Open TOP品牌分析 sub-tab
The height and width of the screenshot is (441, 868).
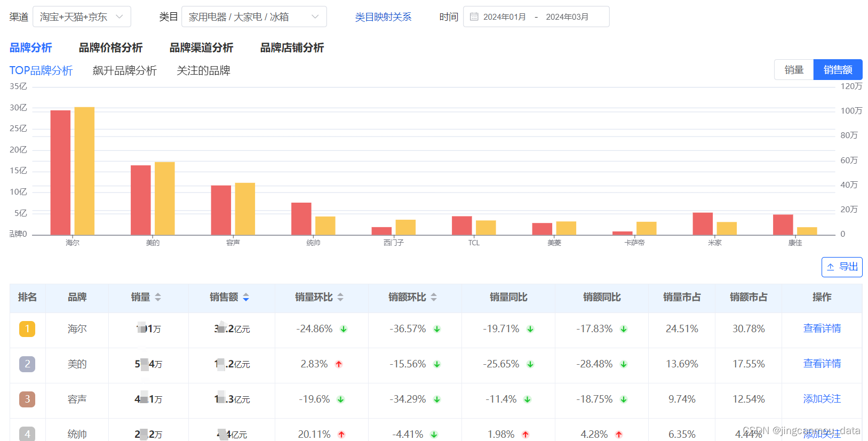pos(41,70)
